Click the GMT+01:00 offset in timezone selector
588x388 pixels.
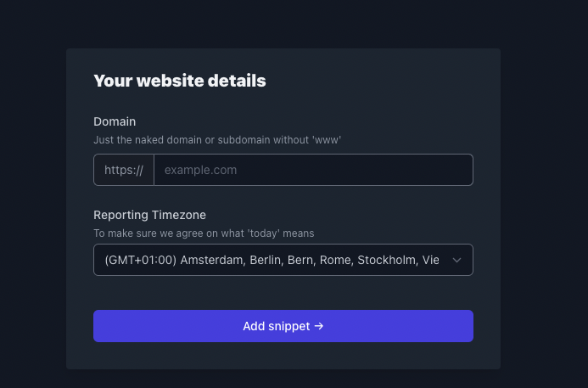point(141,260)
